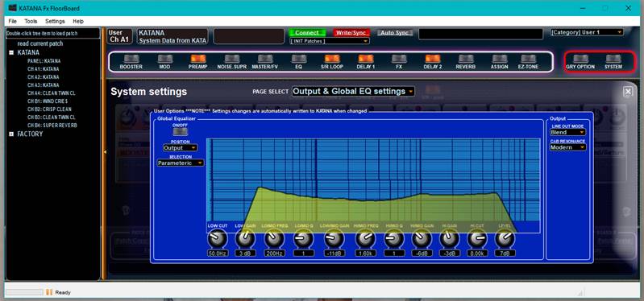Select CH B3: CLEAN TWIN CL patch

[x=52, y=118]
